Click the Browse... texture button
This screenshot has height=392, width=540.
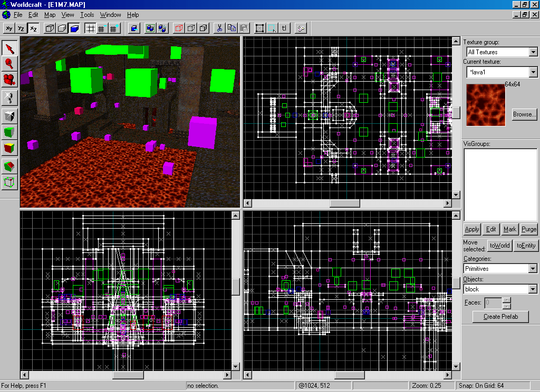pyautogui.click(x=524, y=114)
